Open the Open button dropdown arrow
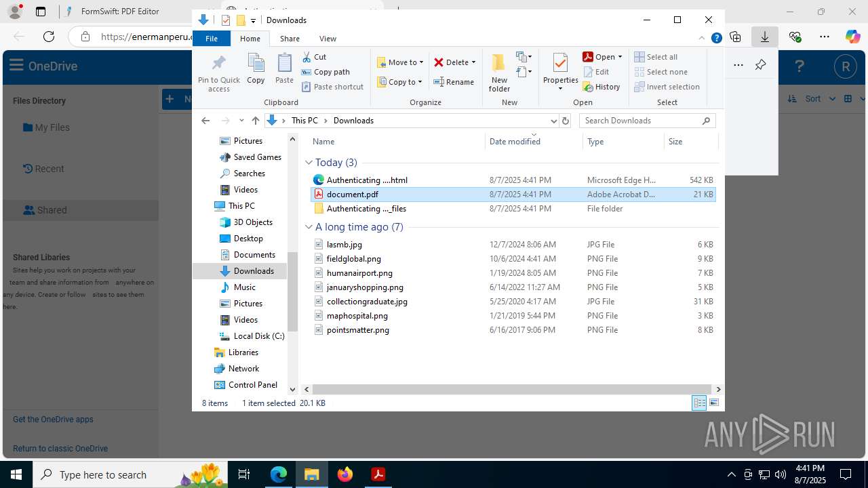 click(x=620, y=57)
